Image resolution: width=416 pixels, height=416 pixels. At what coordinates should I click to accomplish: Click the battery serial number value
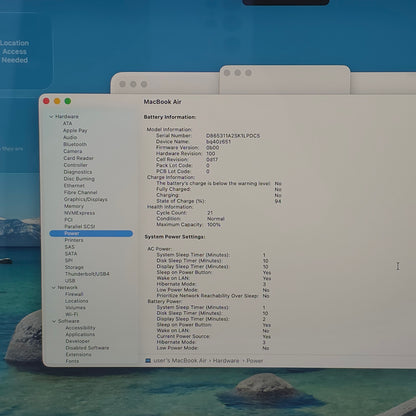[233, 136]
